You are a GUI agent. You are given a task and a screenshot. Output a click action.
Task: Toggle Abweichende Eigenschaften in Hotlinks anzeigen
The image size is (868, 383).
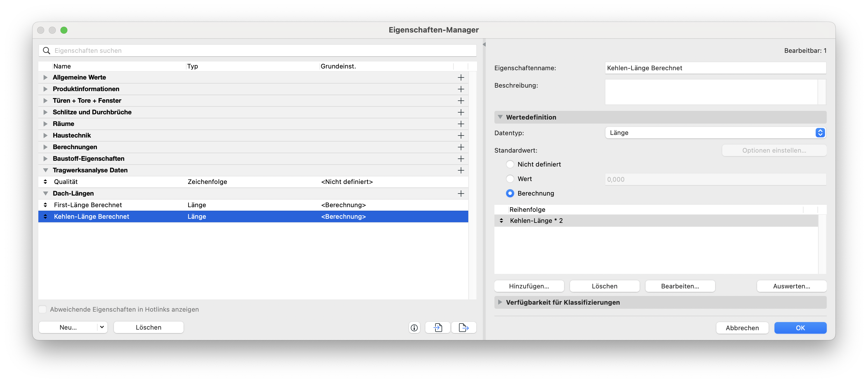pyautogui.click(x=42, y=309)
